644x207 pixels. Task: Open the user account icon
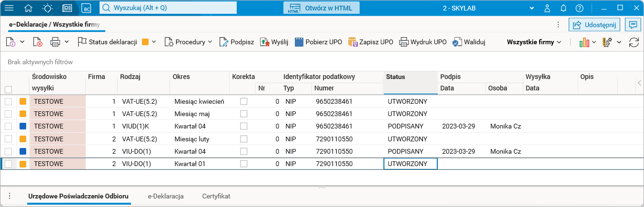click(547, 8)
